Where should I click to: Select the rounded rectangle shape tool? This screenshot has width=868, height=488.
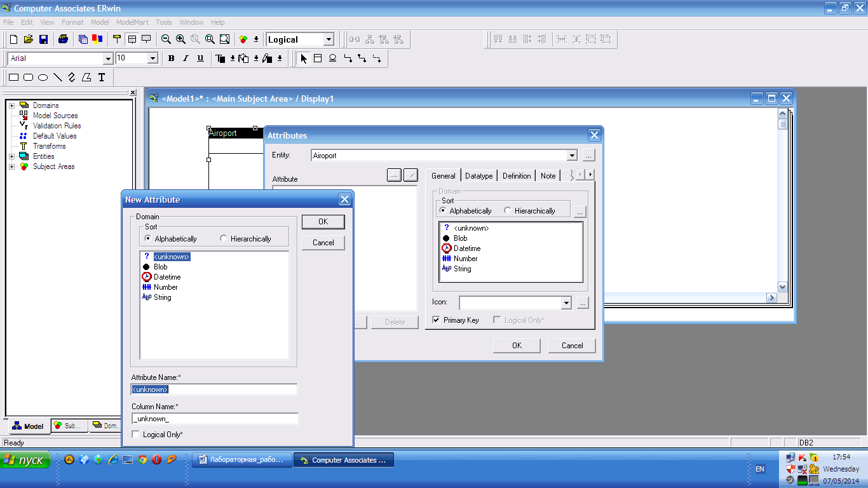click(x=29, y=78)
